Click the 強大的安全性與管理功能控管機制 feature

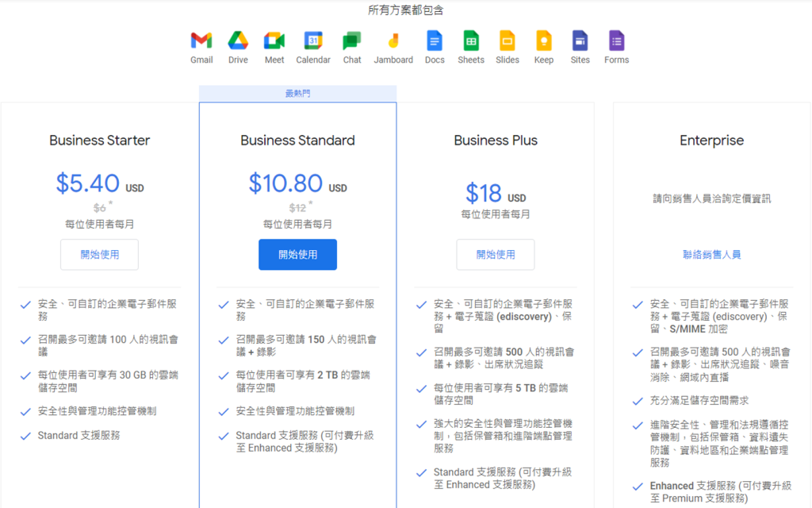point(504,436)
